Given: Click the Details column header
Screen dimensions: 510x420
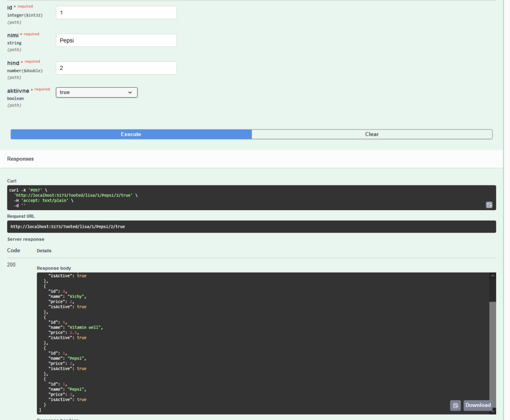Looking at the screenshot, I should pyautogui.click(x=44, y=251).
